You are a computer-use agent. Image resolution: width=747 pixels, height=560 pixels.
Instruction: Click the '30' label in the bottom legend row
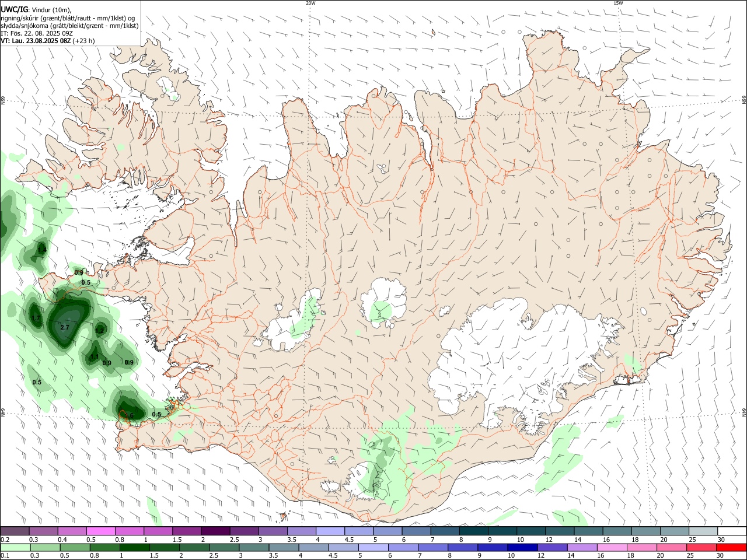pos(720,556)
